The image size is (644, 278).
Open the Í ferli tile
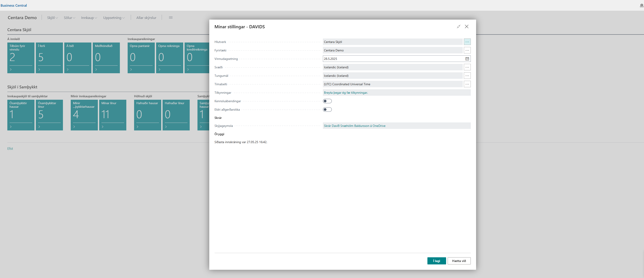click(x=49, y=58)
